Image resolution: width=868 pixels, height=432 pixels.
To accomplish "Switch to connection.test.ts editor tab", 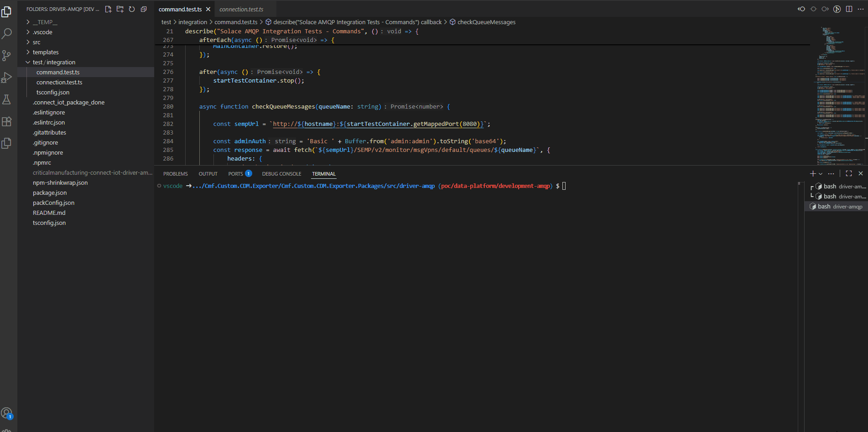I will pos(241,9).
